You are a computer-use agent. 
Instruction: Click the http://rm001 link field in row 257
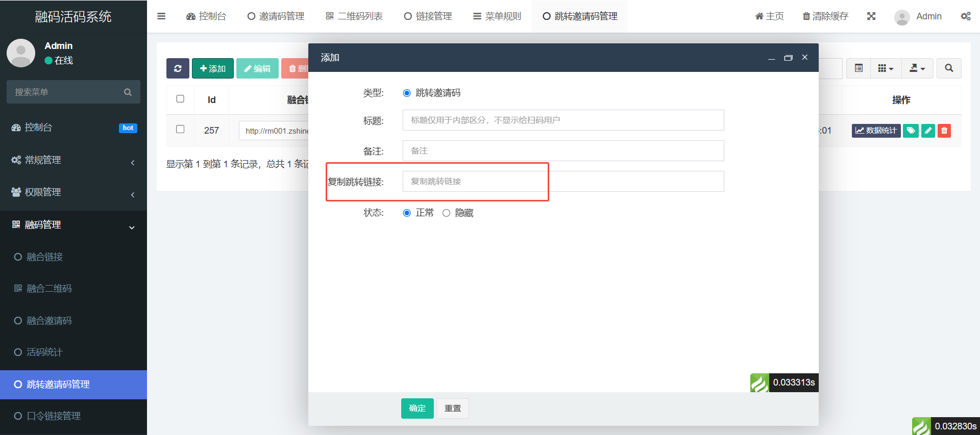click(274, 131)
